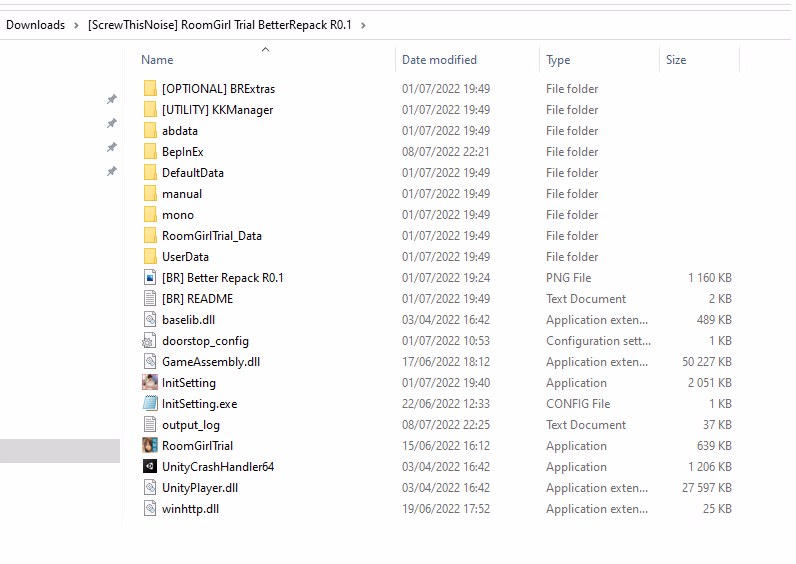
Task: Select the UnityCrashHandler64 icon
Action: pyautogui.click(x=150, y=467)
